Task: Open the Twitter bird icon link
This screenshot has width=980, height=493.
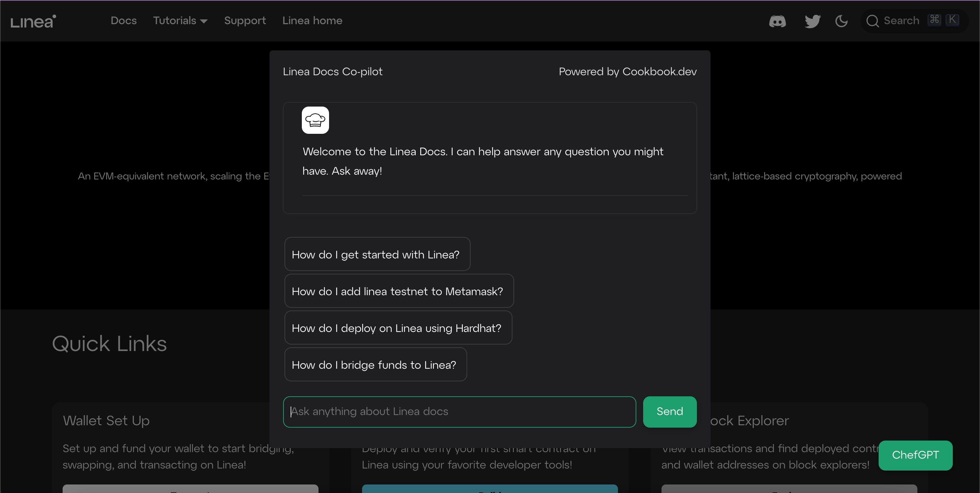Action: [x=813, y=21]
